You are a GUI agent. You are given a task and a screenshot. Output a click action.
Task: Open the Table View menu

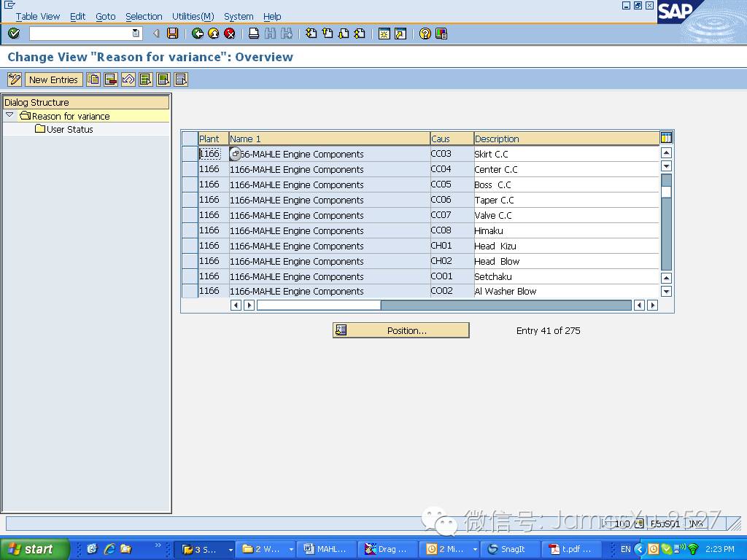[x=38, y=16]
